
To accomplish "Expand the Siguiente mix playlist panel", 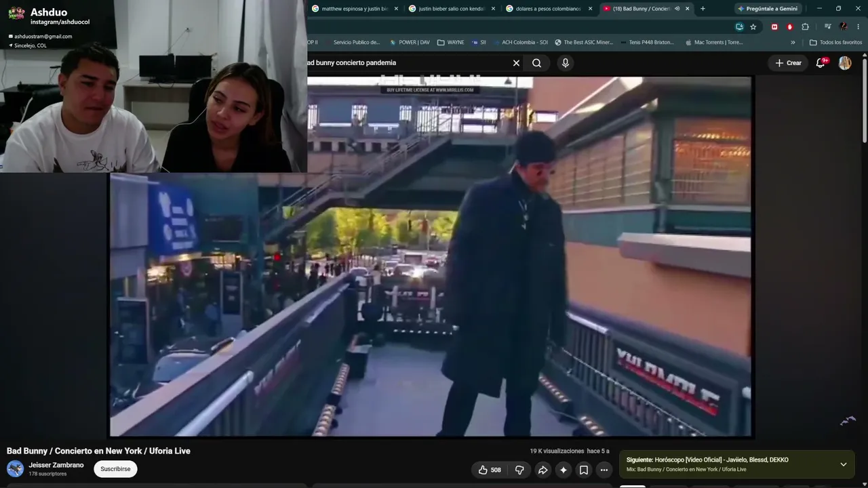I will point(844,464).
